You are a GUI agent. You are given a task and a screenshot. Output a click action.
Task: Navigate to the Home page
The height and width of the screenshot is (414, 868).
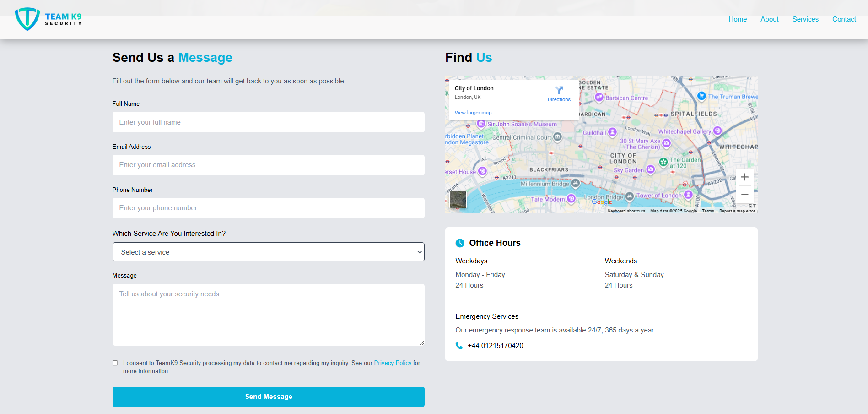(x=737, y=19)
